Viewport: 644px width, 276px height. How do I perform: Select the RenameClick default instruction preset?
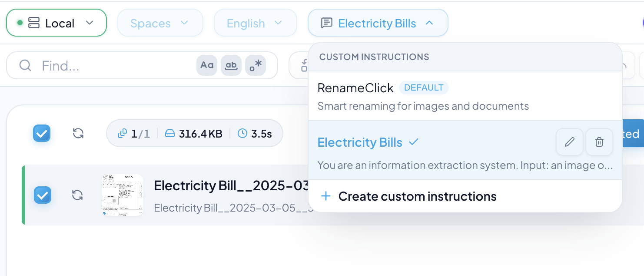(x=355, y=88)
